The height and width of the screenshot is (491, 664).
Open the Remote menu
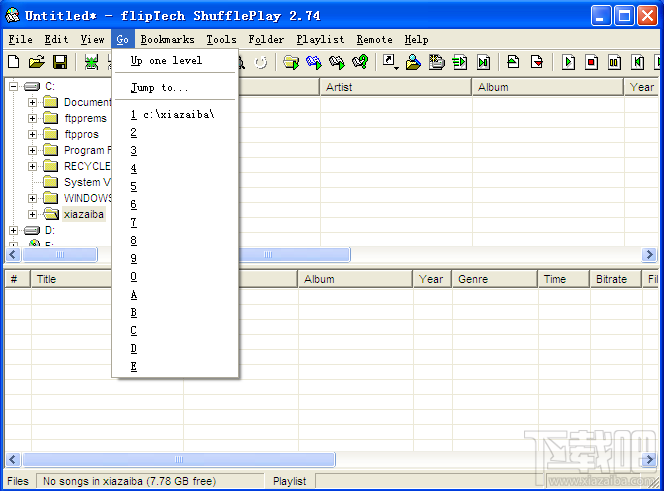[x=374, y=39]
